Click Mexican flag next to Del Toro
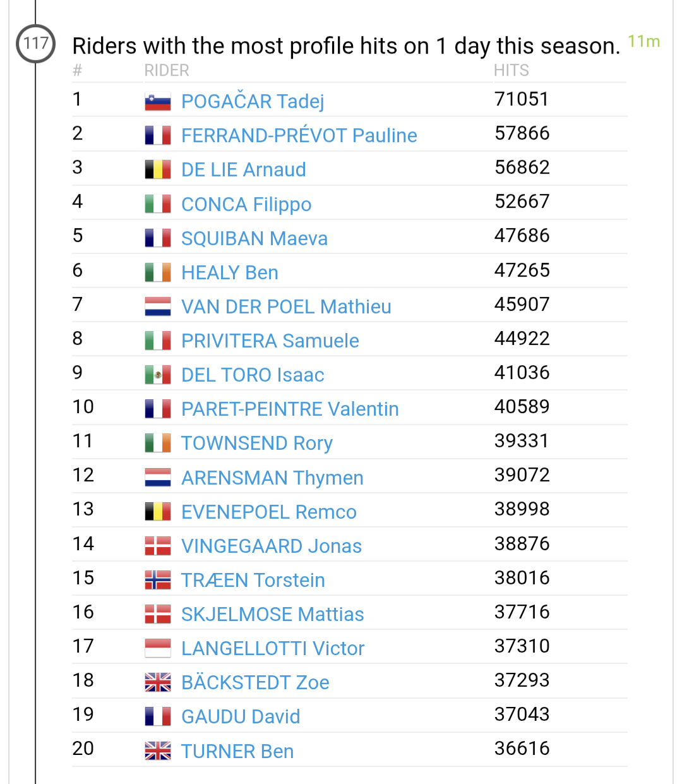Image resolution: width=682 pixels, height=784 pixels. pyautogui.click(x=157, y=375)
